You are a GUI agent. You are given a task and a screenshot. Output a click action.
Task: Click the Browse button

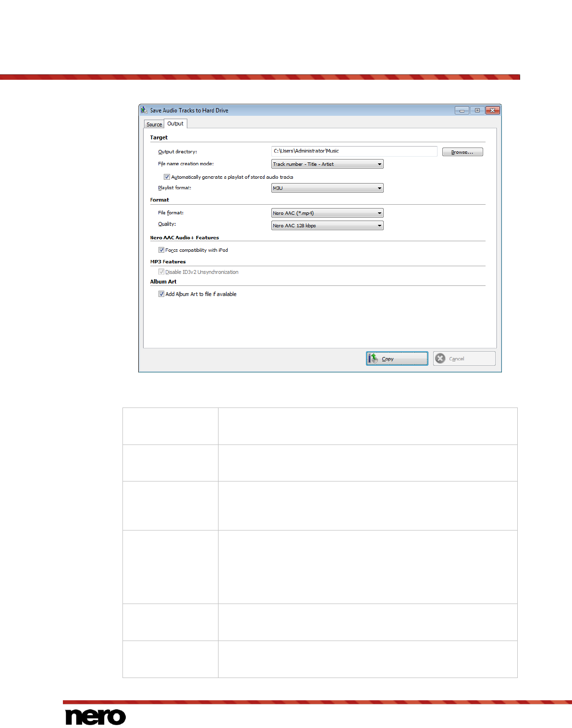(462, 152)
